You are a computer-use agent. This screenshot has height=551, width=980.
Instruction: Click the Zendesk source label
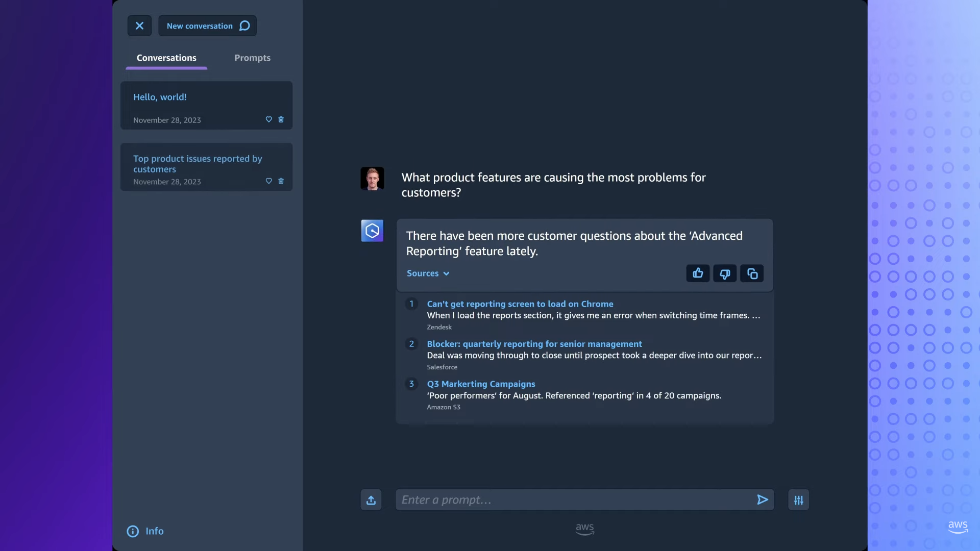pos(439,327)
